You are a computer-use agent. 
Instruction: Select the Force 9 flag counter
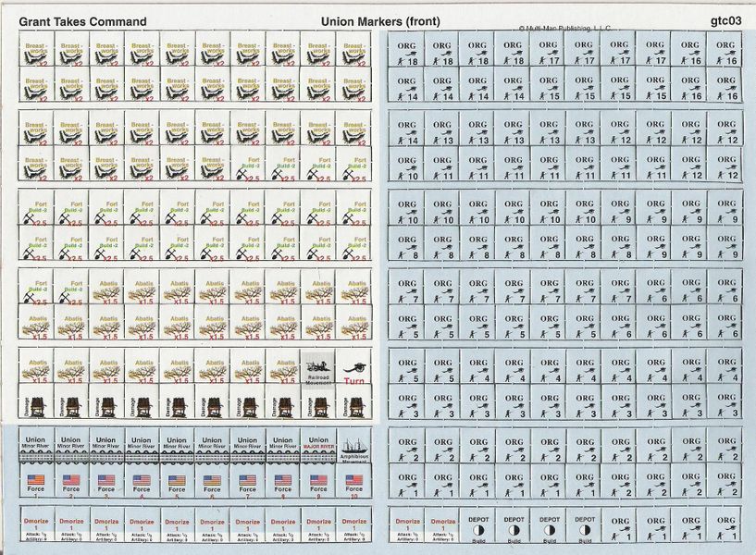pos(318,481)
